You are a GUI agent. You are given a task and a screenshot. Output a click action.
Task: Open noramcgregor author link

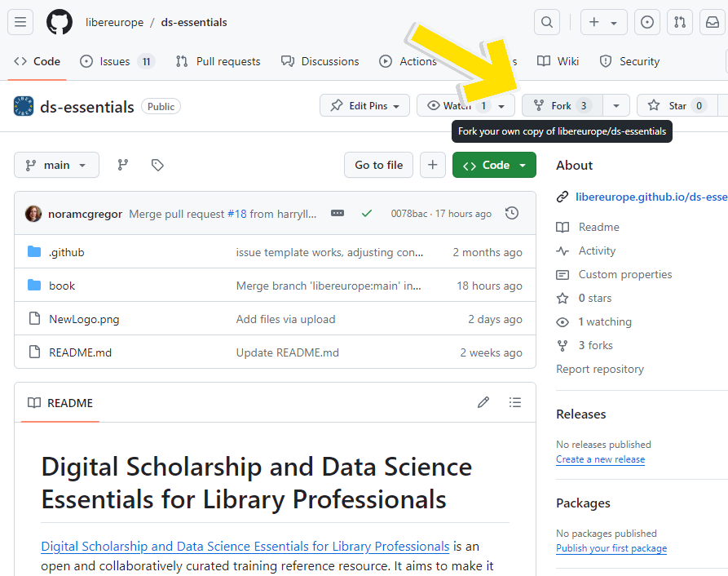click(85, 214)
